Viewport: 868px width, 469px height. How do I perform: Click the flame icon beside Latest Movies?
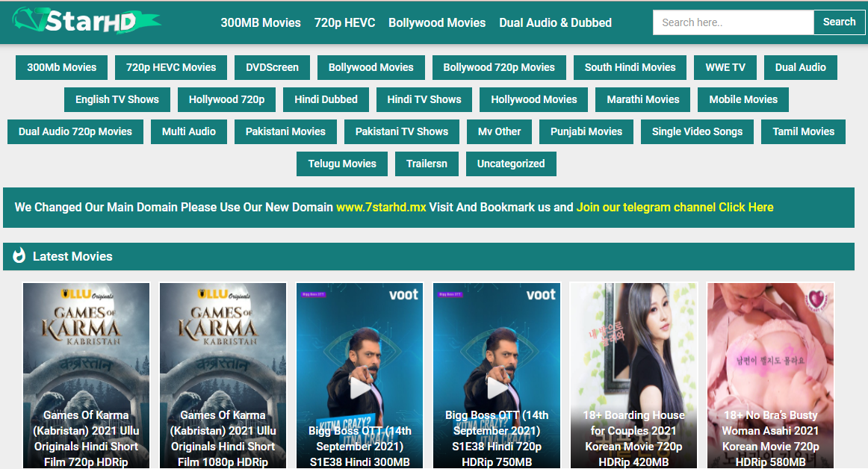(19, 255)
